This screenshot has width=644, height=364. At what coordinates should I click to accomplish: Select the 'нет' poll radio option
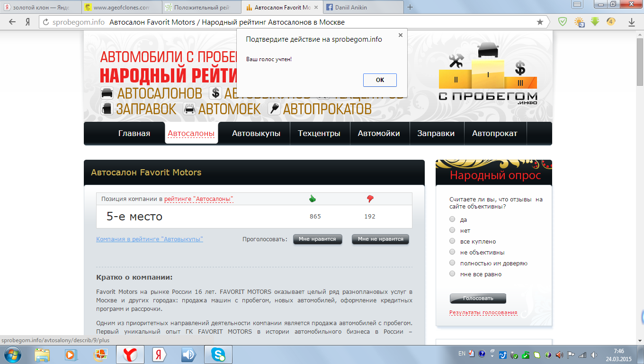click(x=452, y=230)
